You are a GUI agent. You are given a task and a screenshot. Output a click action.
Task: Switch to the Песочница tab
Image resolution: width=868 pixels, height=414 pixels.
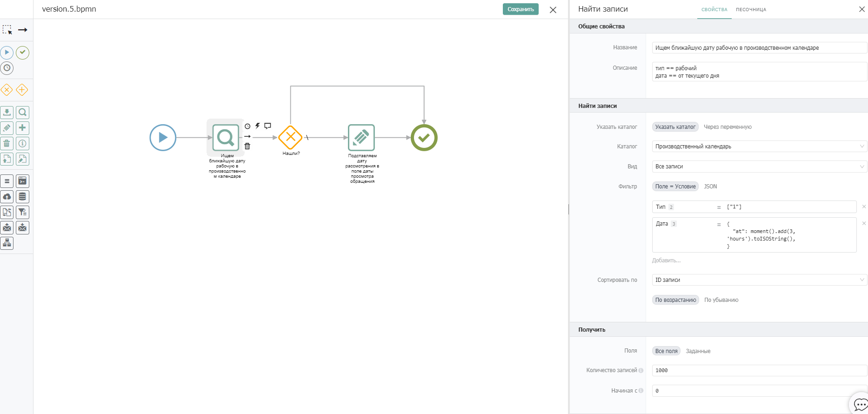pyautogui.click(x=751, y=9)
